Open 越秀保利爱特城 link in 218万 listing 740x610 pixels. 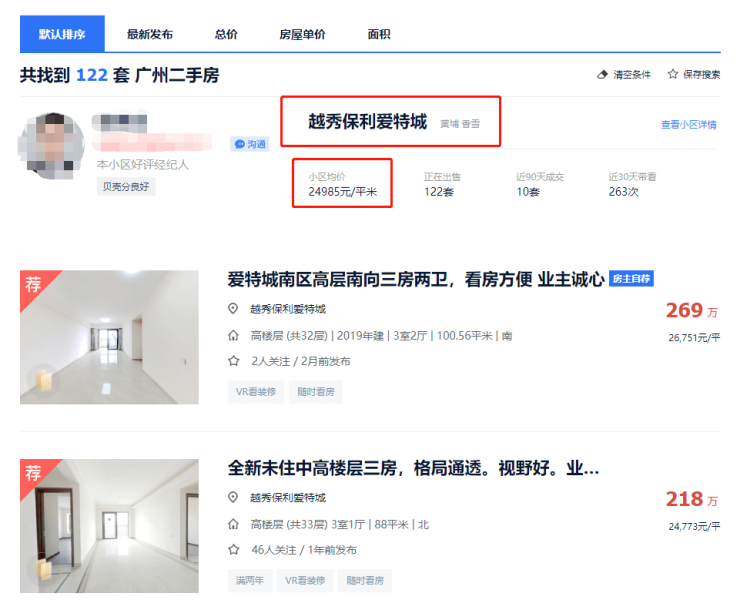[288, 498]
